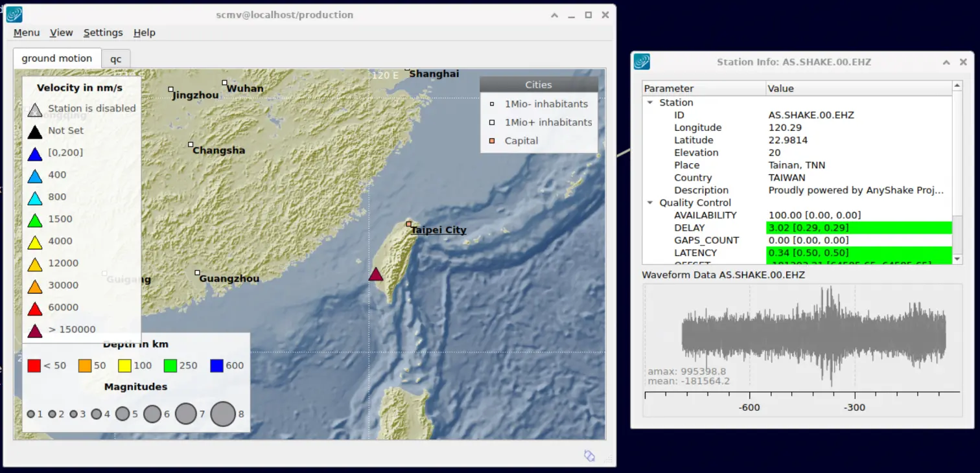This screenshot has width=980, height=473.
Task: Click the Description row value
Action: pyautogui.click(x=856, y=190)
